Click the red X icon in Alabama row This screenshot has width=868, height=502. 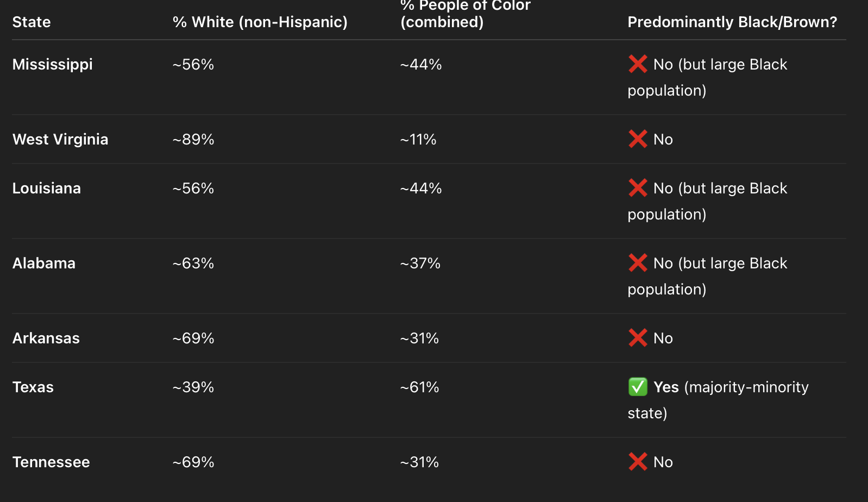638,263
